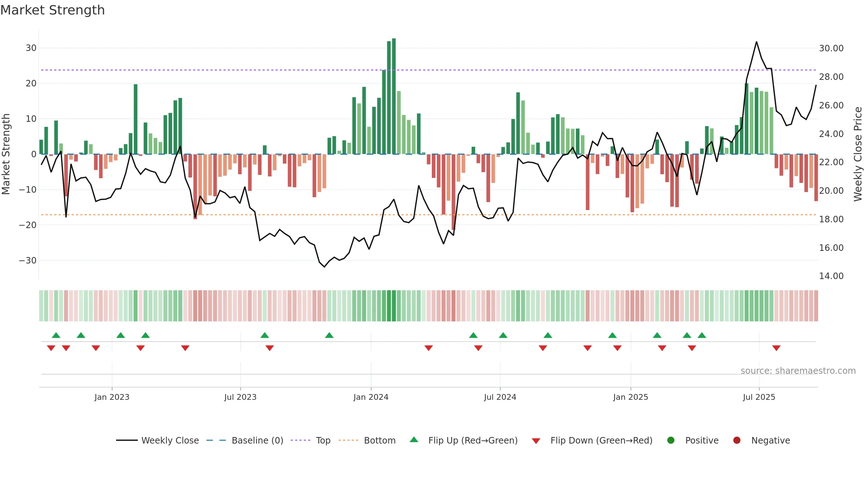Toggle Flip Down (Green→Red) legend entry
The height and width of the screenshot is (488, 868).
pyautogui.click(x=592, y=440)
